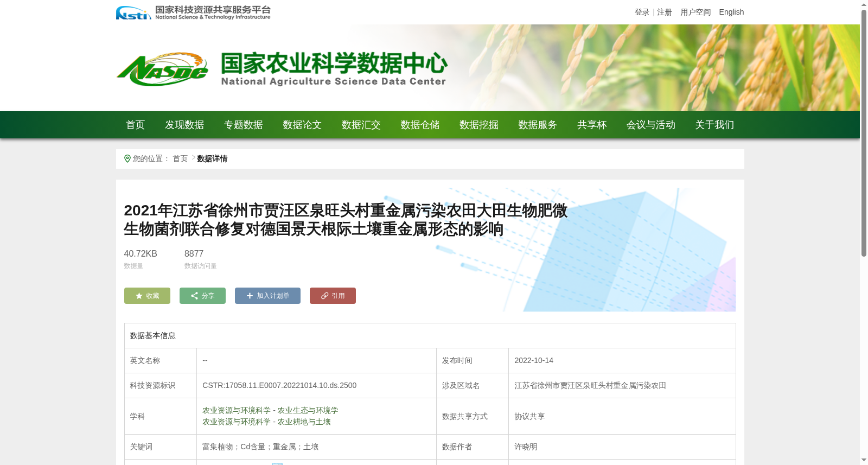Click the CSTR identifier value
This screenshot has width=868, height=465.
click(x=279, y=386)
